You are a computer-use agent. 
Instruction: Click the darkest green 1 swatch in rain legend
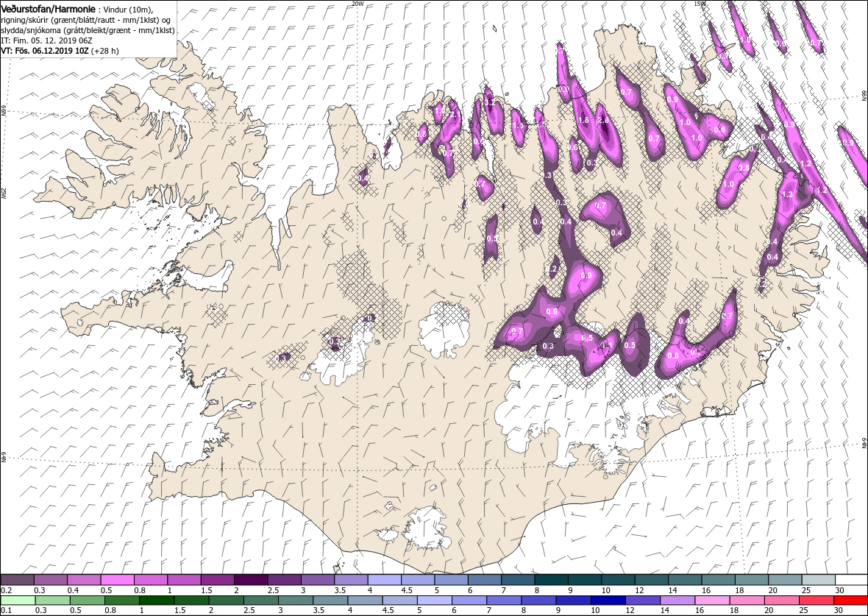pyautogui.click(x=157, y=601)
